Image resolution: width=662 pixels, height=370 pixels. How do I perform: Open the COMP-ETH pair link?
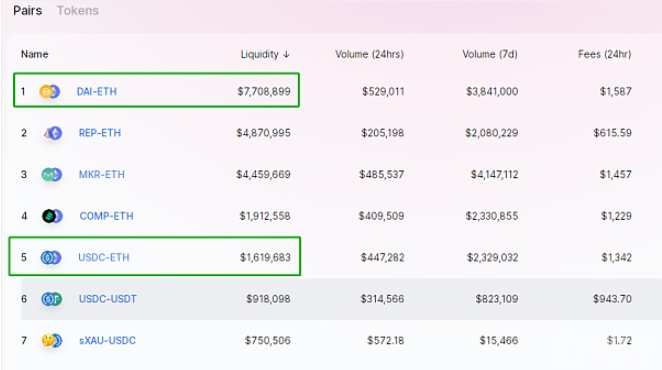[106, 216]
